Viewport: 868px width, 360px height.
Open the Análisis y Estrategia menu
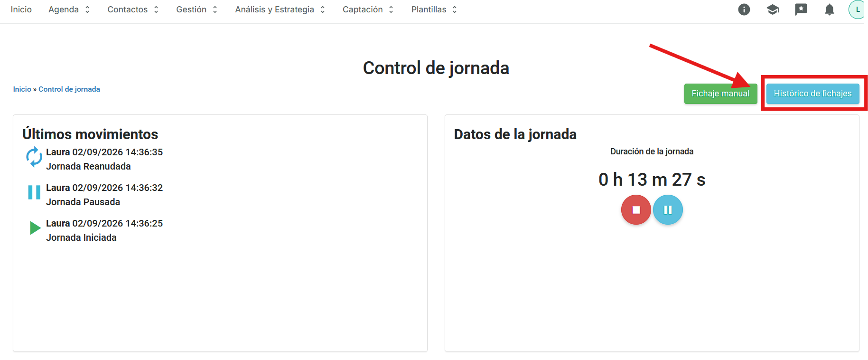(x=280, y=9)
